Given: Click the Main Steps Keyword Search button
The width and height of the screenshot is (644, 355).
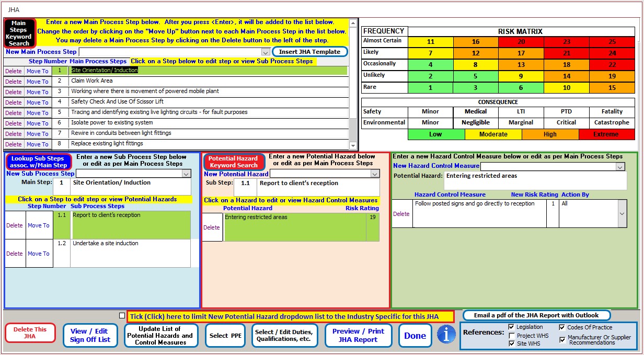Looking at the screenshot, I should pos(19,33).
